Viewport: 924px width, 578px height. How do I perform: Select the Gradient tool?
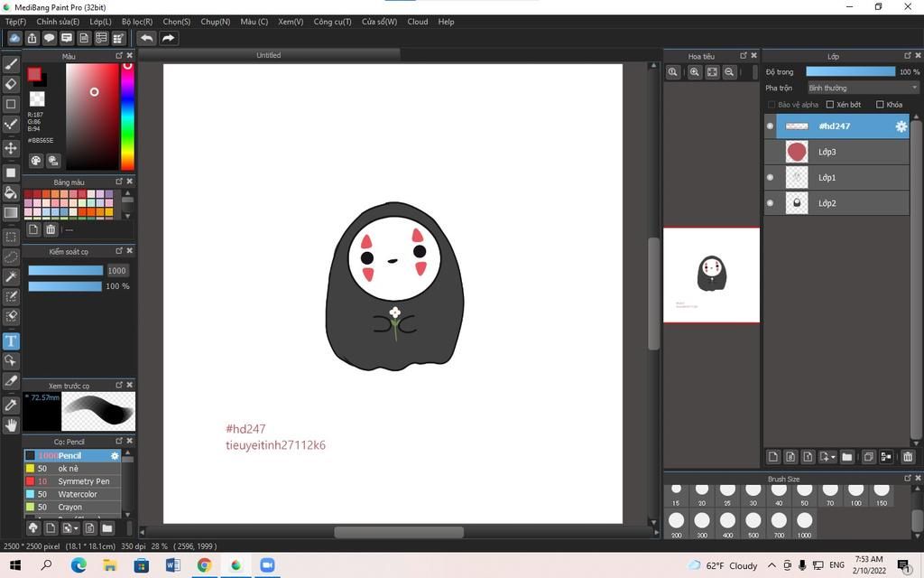11,212
